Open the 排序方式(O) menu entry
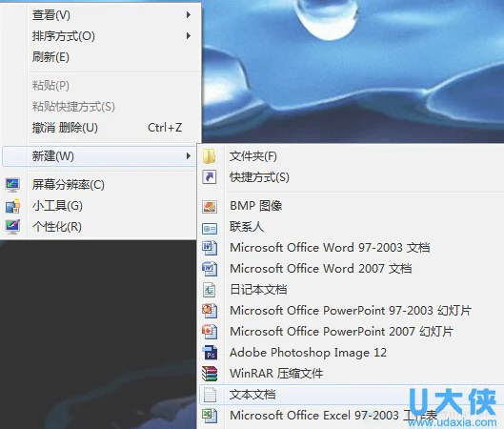Image resolution: width=504 pixels, height=429 pixels. pyautogui.click(x=102, y=35)
